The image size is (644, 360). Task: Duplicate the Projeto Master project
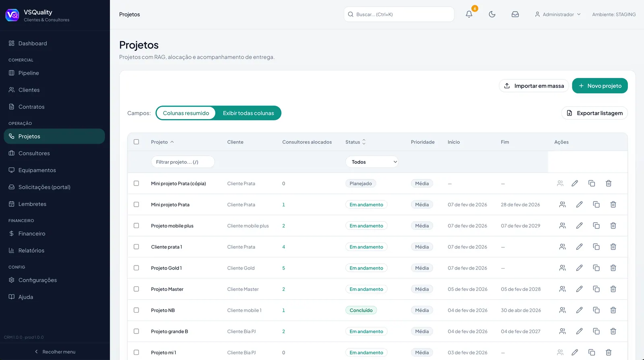[x=596, y=289]
